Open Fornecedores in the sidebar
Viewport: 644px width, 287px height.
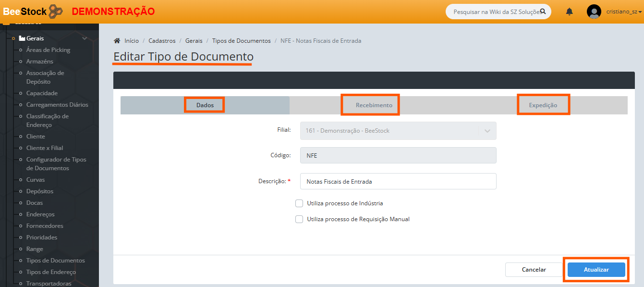click(x=45, y=226)
